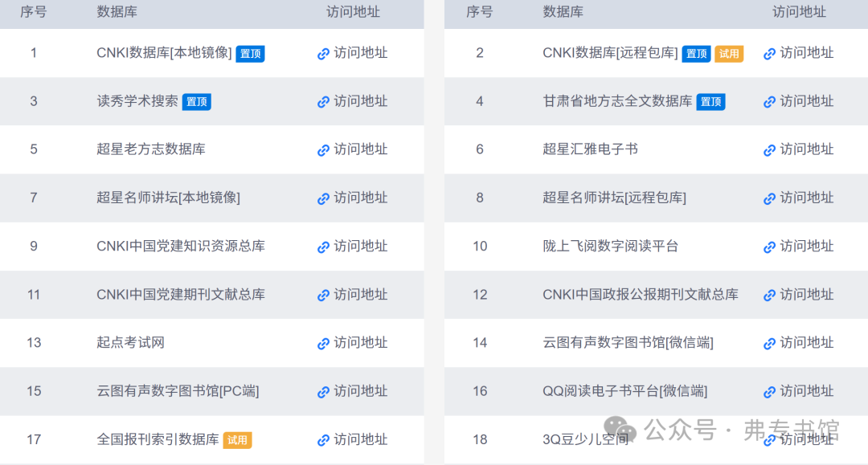Select database name 读秀学术搜索
Image resolution: width=868 pixels, height=465 pixels.
click(137, 101)
